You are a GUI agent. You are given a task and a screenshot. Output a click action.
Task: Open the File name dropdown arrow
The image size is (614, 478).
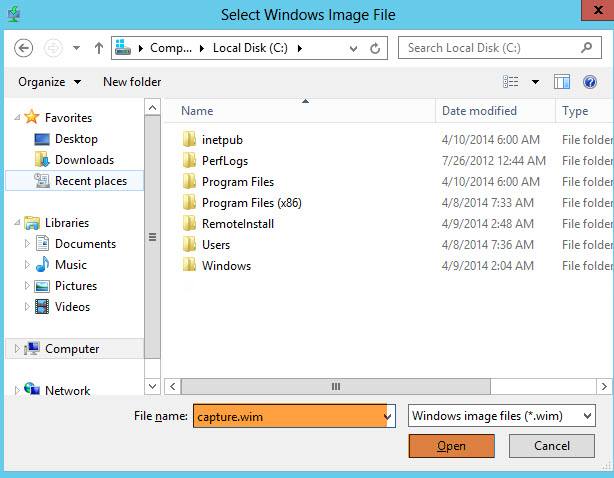pos(388,416)
